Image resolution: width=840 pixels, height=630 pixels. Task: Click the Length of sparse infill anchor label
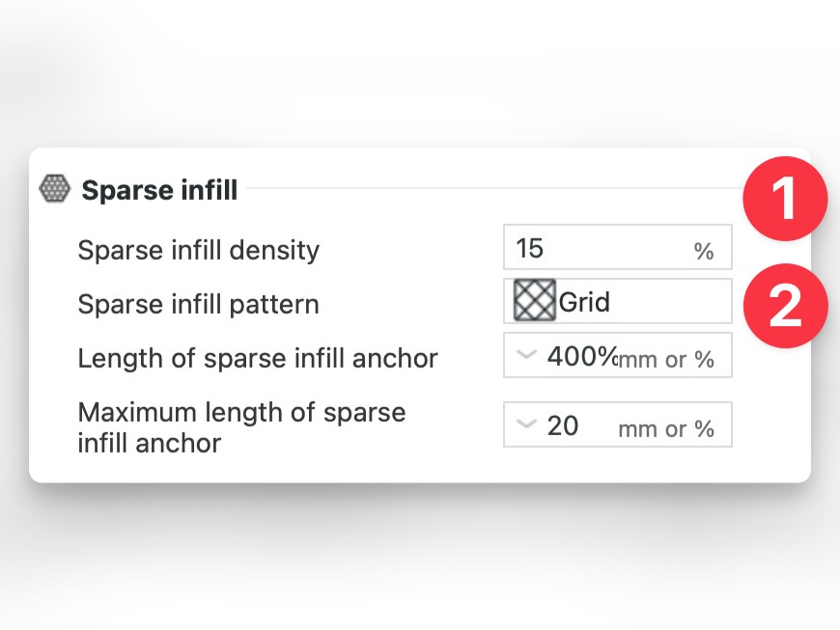pos(258,359)
